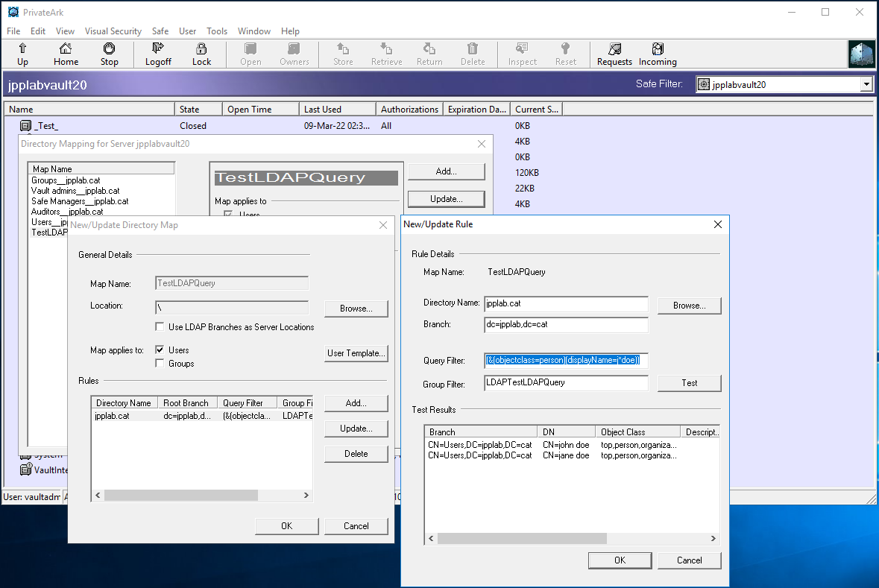Select the Logoff toolbar icon
Image resolution: width=879 pixels, height=588 pixels.
coord(157,53)
